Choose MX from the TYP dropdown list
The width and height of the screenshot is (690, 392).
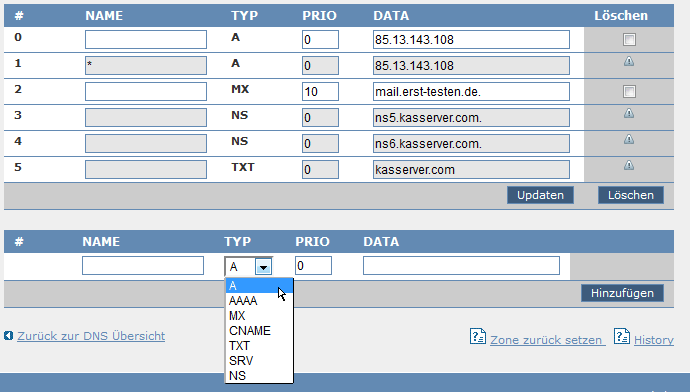point(259,316)
